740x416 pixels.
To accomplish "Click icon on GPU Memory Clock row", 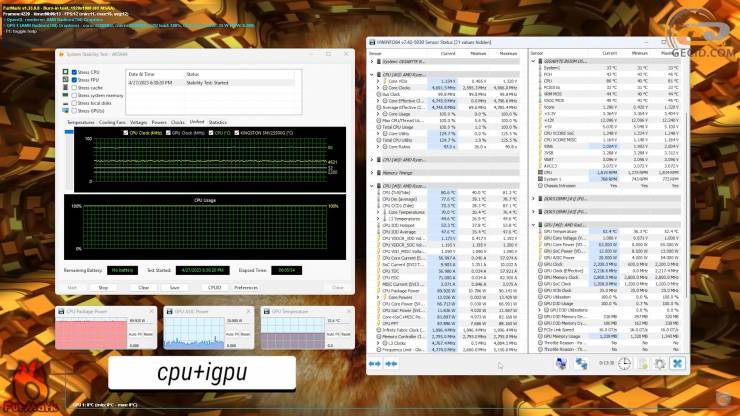I will tap(540, 278).
